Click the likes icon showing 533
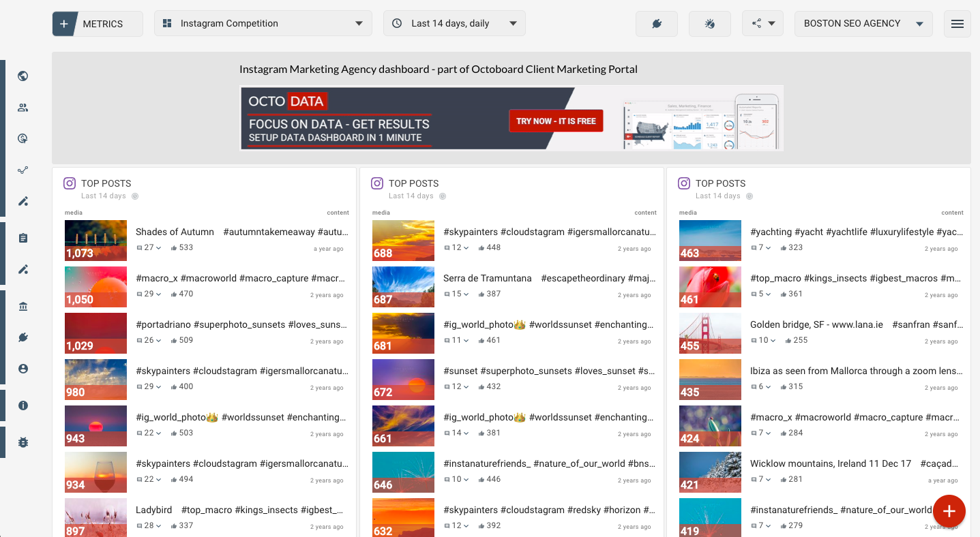Image resolution: width=980 pixels, height=537 pixels. point(174,248)
